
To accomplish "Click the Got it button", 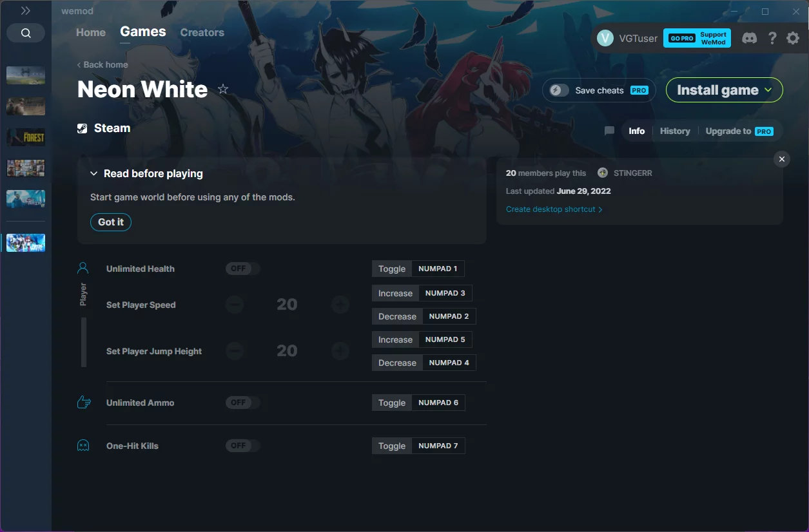I will pyautogui.click(x=111, y=222).
